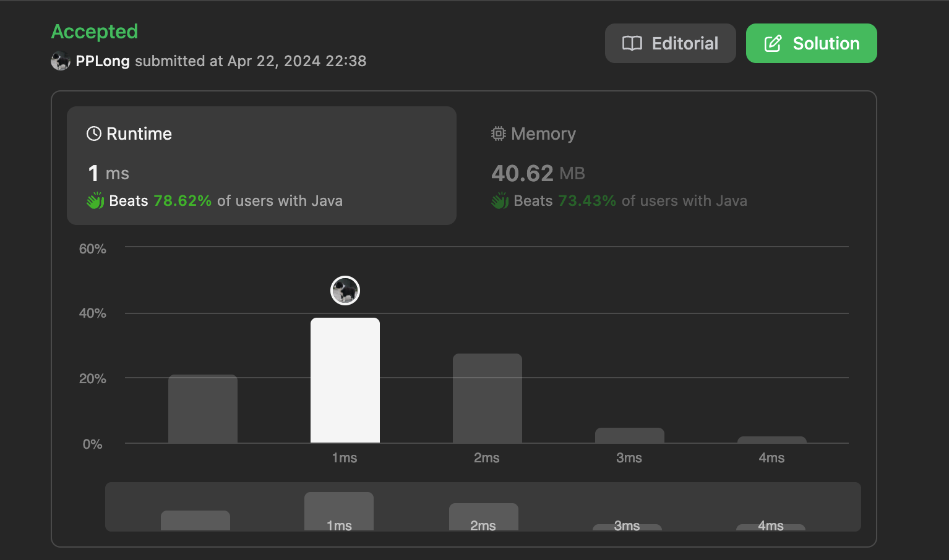
Task: Click the 4ms x-axis label below the chart
Action: point(771,458)
